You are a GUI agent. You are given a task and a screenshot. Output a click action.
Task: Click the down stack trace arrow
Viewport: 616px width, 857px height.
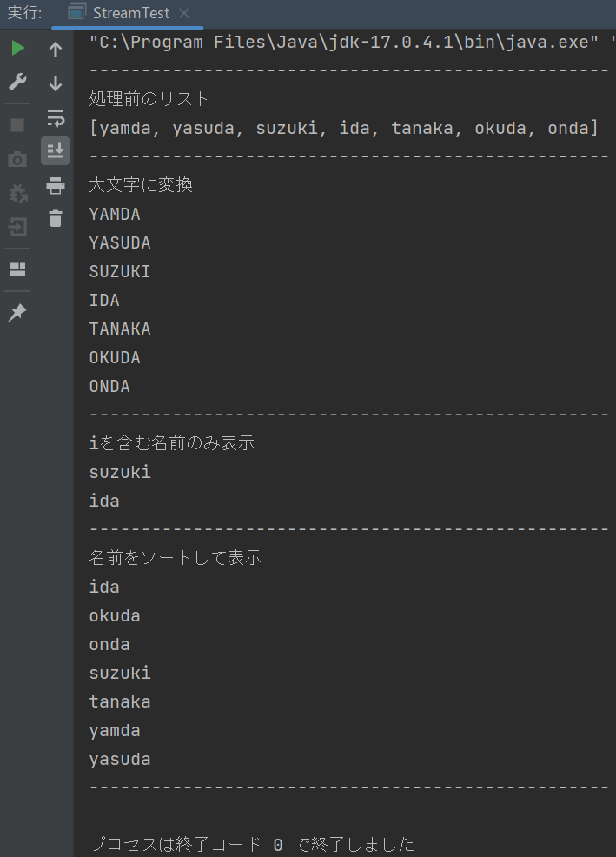pyautogui.click(x=56, y=83)
